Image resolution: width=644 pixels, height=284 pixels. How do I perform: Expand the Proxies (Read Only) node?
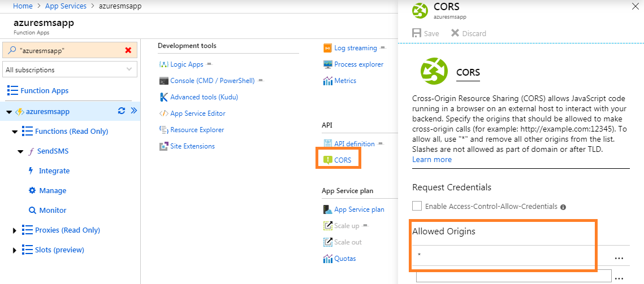click(15, 230)
